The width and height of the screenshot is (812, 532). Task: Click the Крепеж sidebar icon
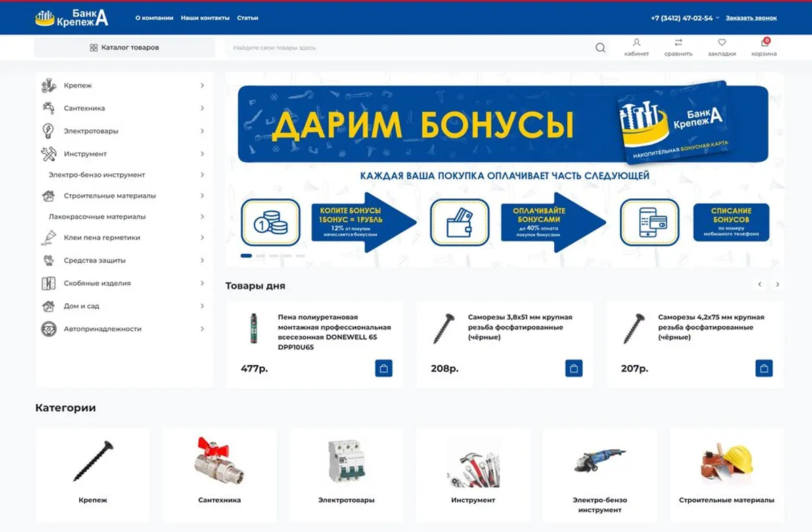pos(48,85)
